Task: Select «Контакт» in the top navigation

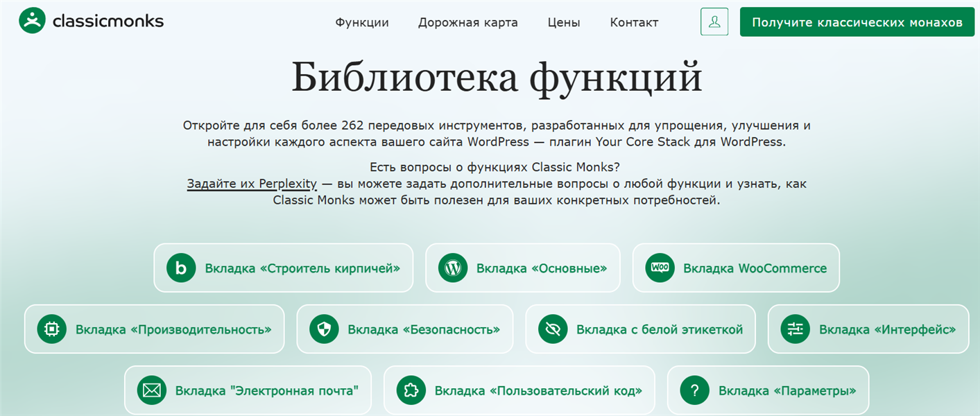Action: point(634,22)
